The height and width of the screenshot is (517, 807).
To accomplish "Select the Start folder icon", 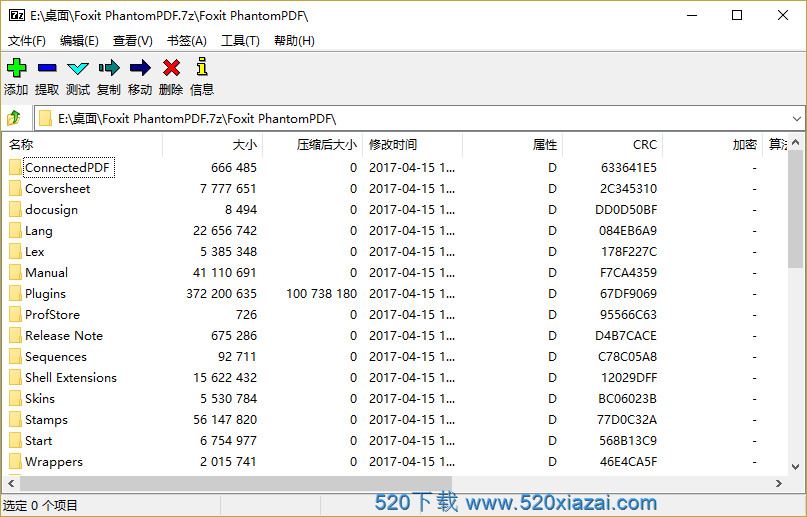I will 15,440.
